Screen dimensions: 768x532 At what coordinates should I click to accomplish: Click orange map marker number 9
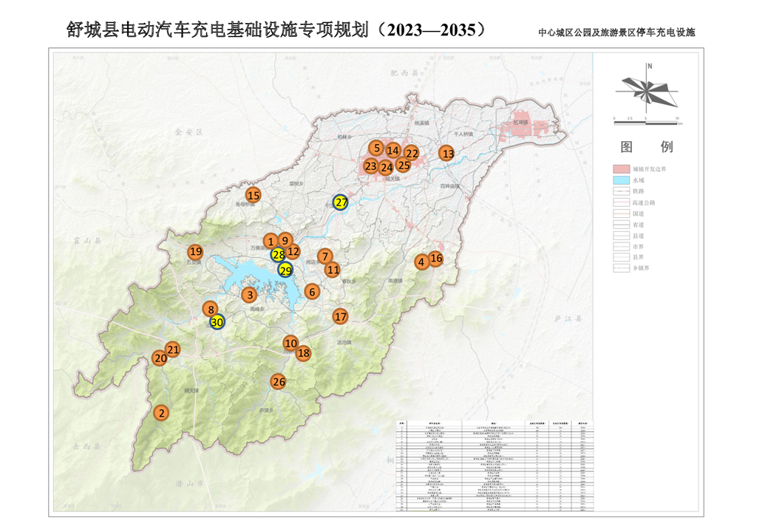285,240
